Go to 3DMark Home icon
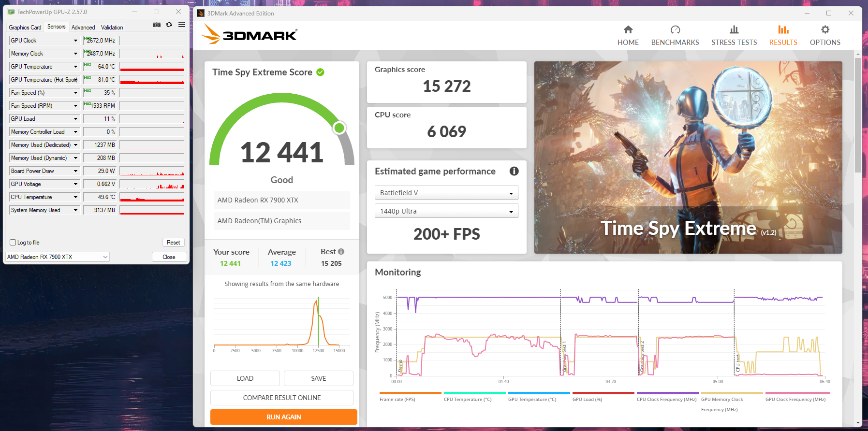 628,29
